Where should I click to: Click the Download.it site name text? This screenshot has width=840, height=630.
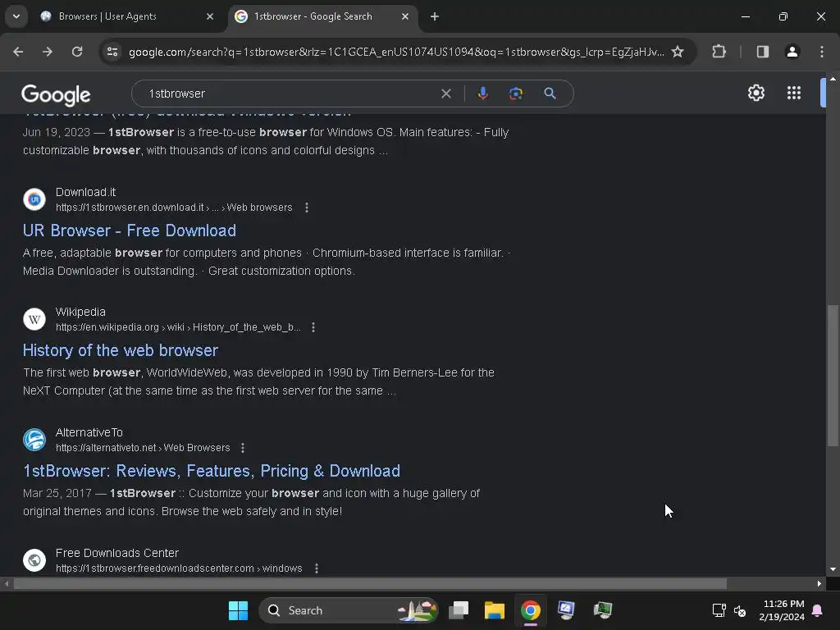[x=85, y=192]
